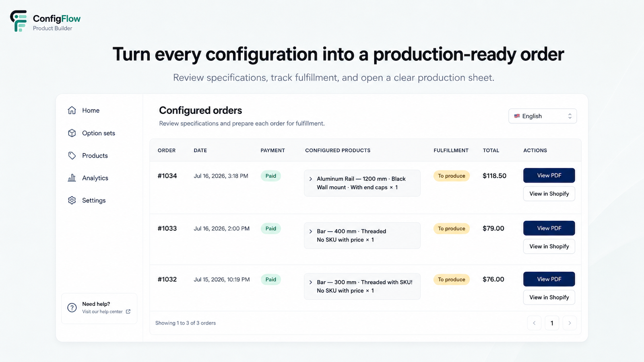644x362 pixels.
Task: Open order #1033 in Shopify
Action: pyautogui.click(x=549, y=246)
